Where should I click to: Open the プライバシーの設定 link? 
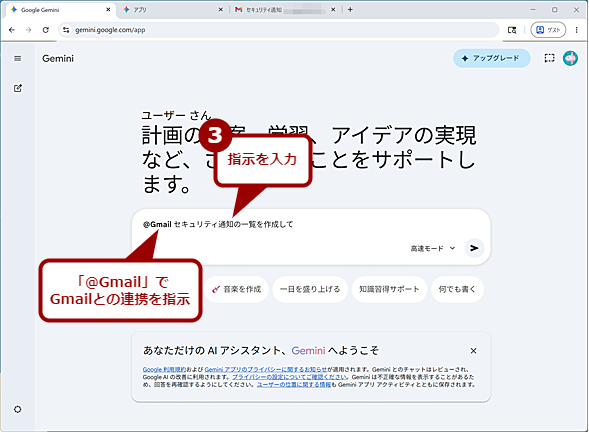pos(289,377)
